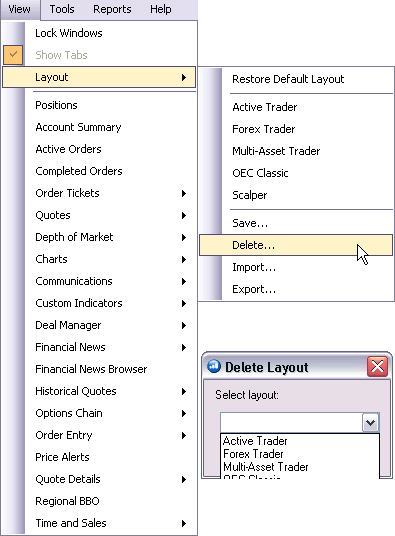
Task: Expand the Time and Sales submenu
Action: (99, 523)
